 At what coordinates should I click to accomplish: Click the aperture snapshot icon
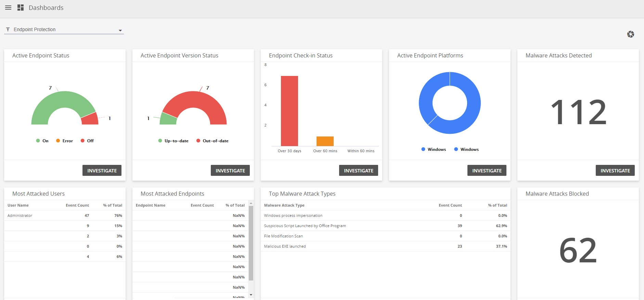630,34
